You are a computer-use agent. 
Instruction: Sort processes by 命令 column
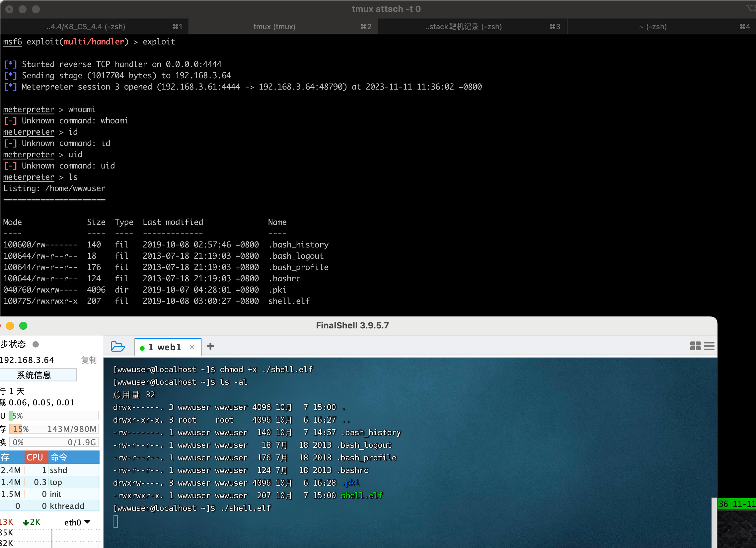pos(74,457)
